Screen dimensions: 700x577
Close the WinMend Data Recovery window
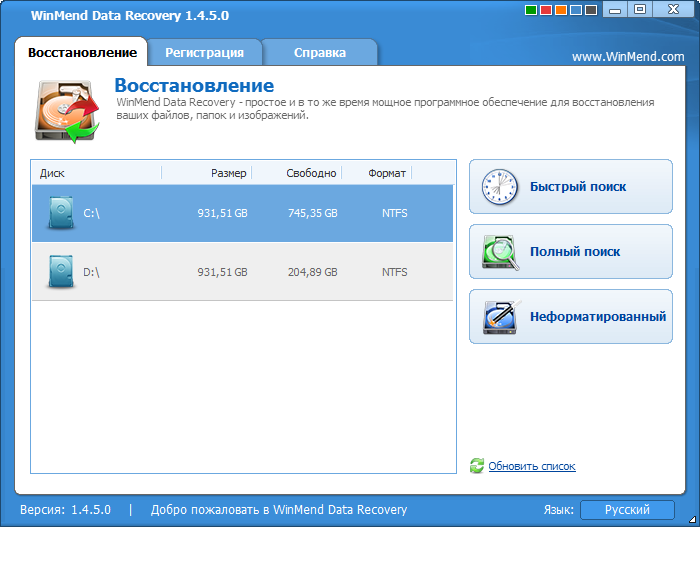coord(673,9)
